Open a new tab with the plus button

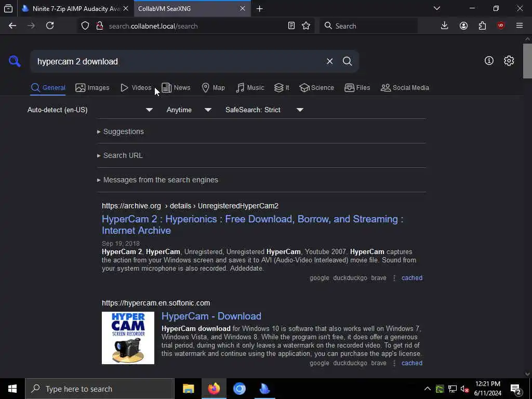pos(260,9)
